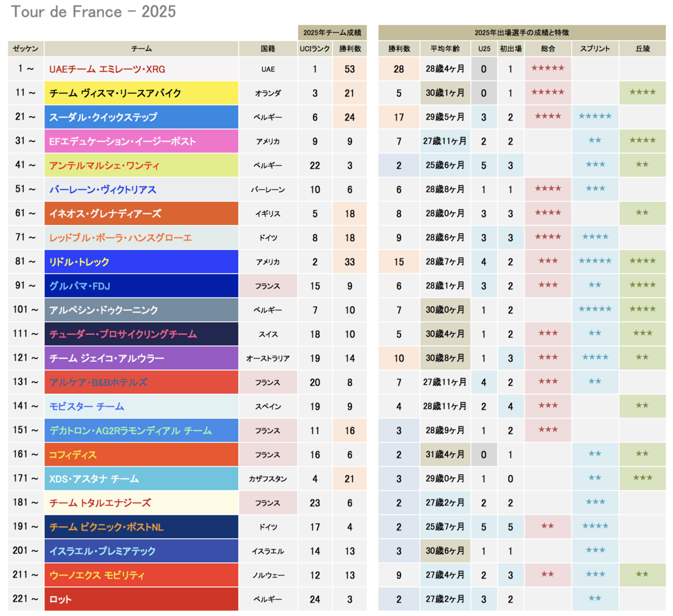
Task: Click team 'バーレーン・ヴィクトリアス'
Action: (141, 190)
